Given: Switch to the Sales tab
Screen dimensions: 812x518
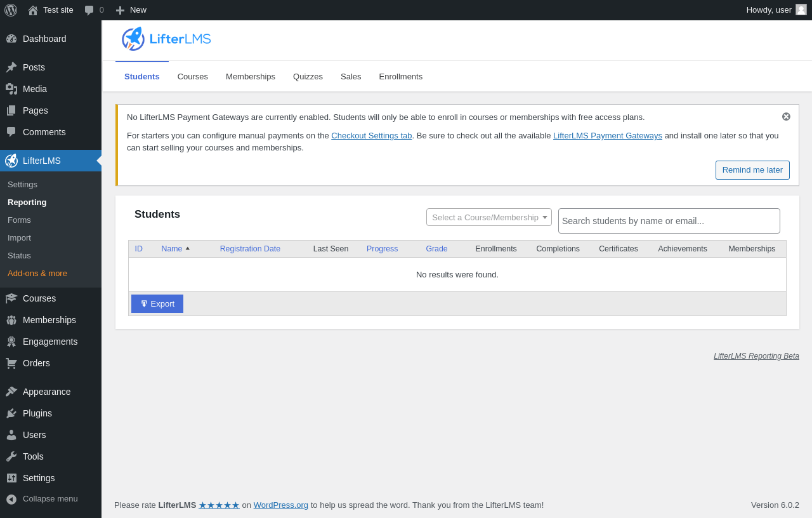Looking at the screenshot, I should [x=351, y=77].
